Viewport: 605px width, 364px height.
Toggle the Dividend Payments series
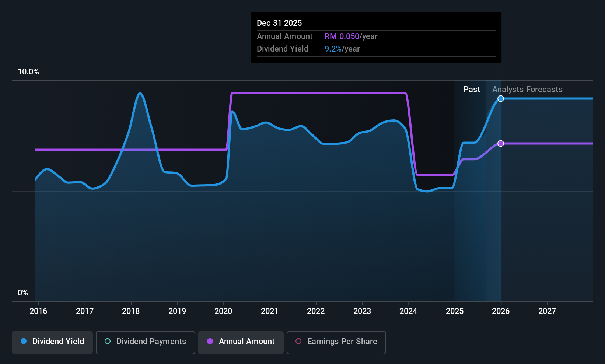[146, 343]
